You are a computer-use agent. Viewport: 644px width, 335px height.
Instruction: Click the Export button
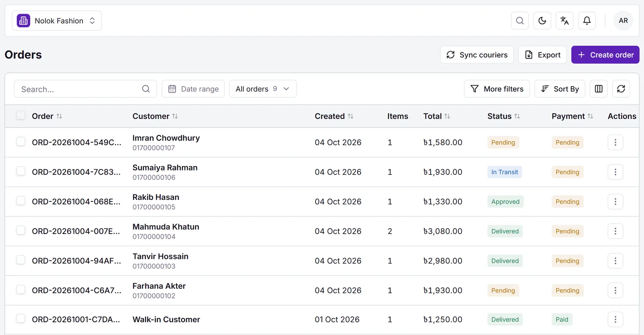point(542,55)
